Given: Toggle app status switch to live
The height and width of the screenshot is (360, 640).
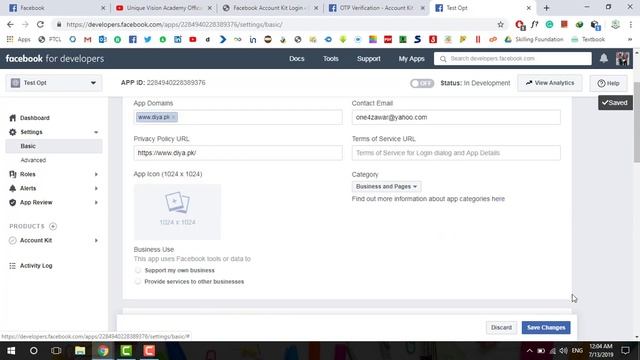Looking at the screenshot, I should (422, 83).
